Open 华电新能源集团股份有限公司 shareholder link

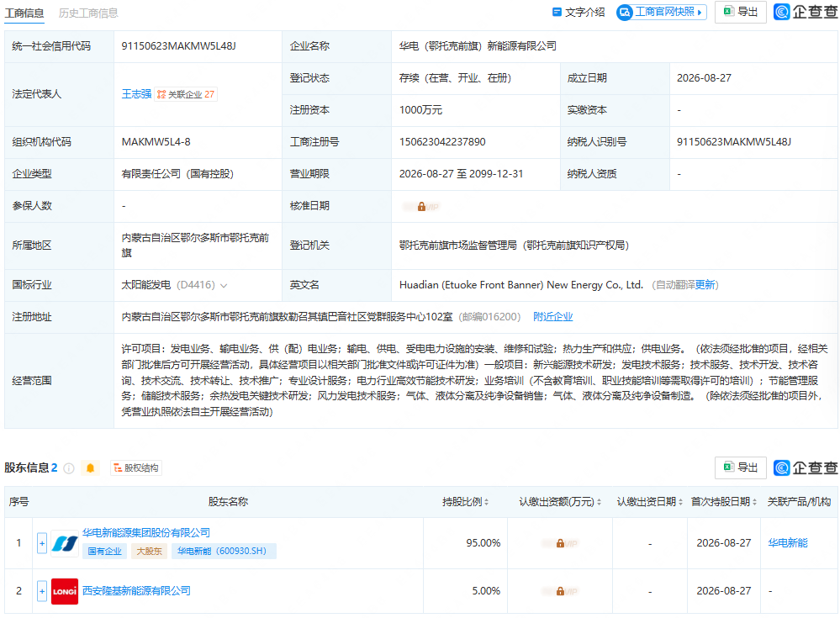(145, 533)
